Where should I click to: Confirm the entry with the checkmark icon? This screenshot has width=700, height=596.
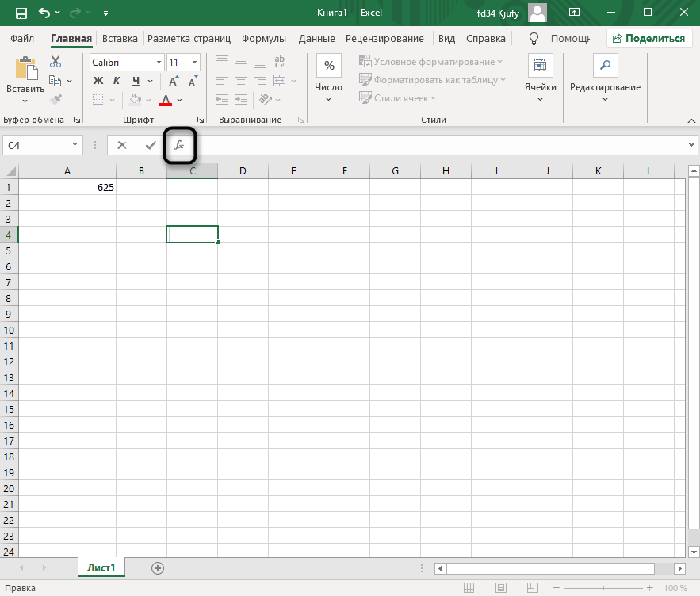click(150, 145)
